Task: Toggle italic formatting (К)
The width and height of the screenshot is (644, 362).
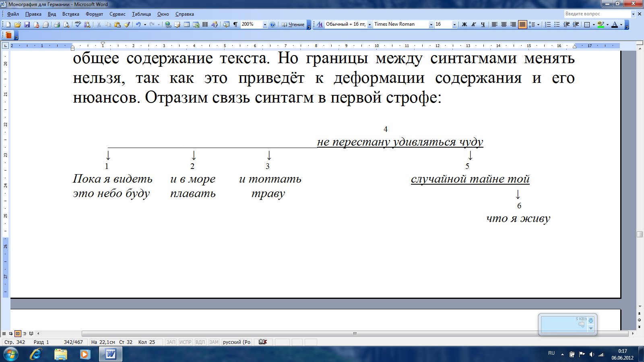Action: 473,25
